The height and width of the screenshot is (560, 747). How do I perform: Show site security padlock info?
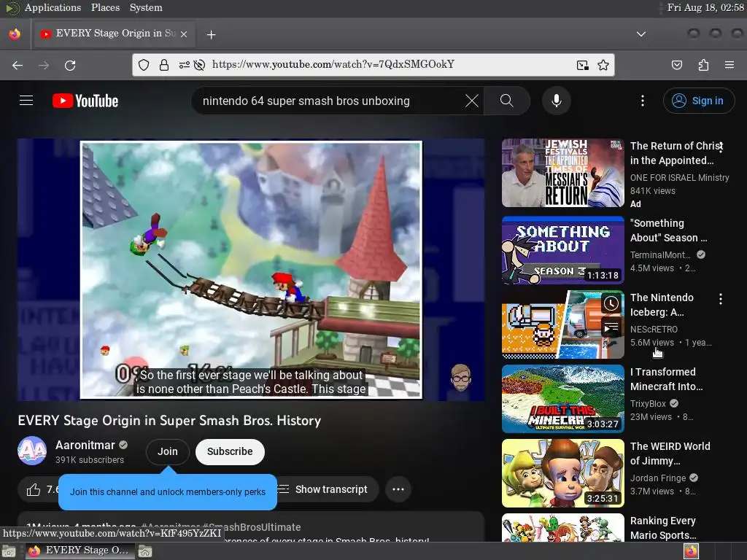tap(164, 65)
